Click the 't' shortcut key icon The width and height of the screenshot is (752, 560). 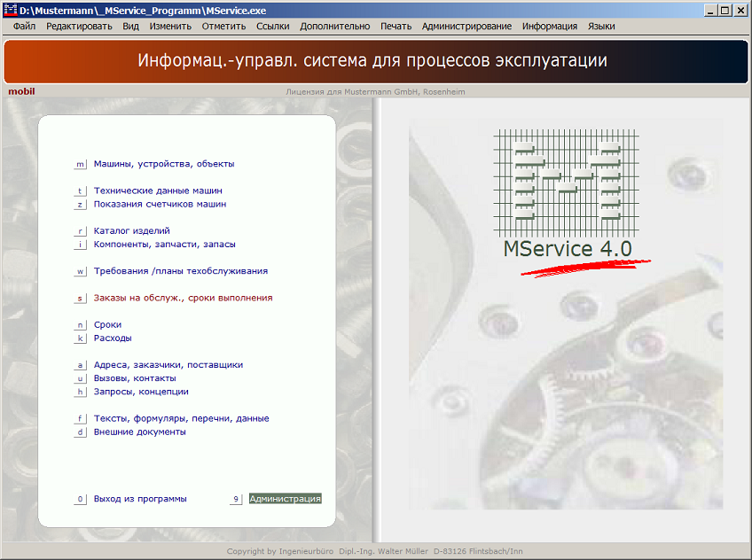click(x=80, y=191)
